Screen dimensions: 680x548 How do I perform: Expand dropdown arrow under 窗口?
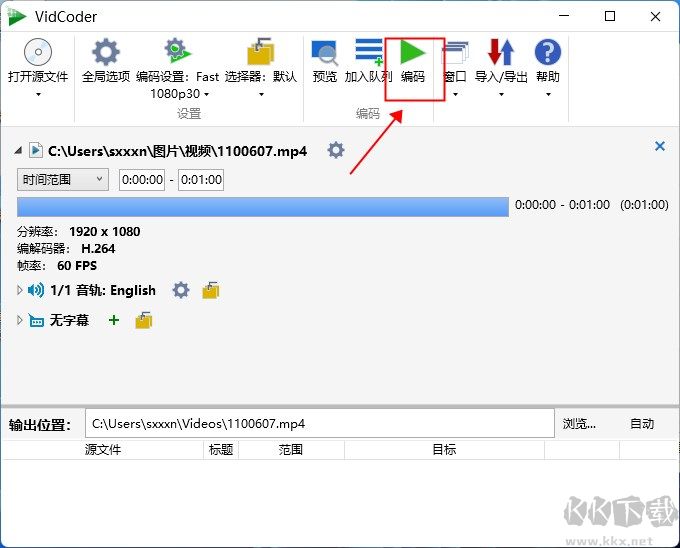click(x=455, y=94)
